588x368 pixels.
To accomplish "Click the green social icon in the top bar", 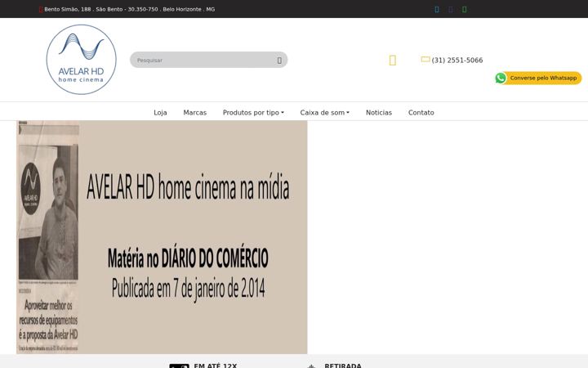I will click(465, 9).
